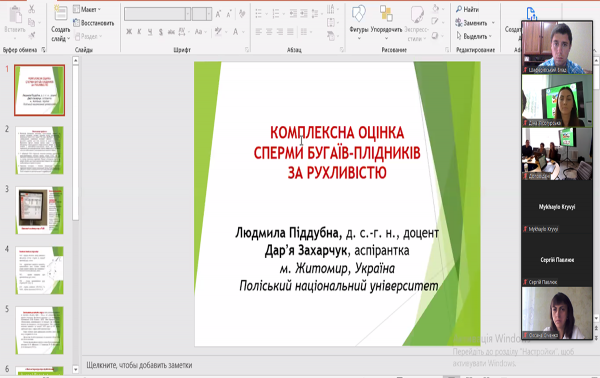Click the Заменить replace button
Image resolution: width=600 pixels, height=378 pixels.
click(475, 23)
